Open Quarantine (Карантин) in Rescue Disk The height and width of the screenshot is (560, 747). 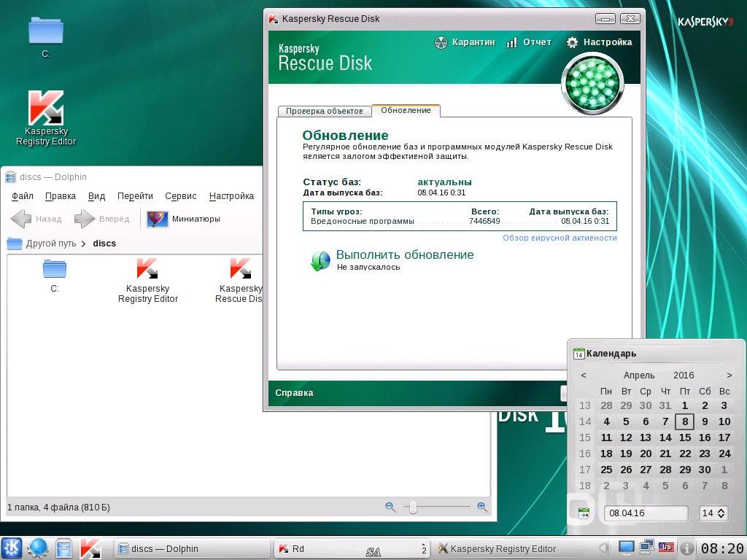465,42
